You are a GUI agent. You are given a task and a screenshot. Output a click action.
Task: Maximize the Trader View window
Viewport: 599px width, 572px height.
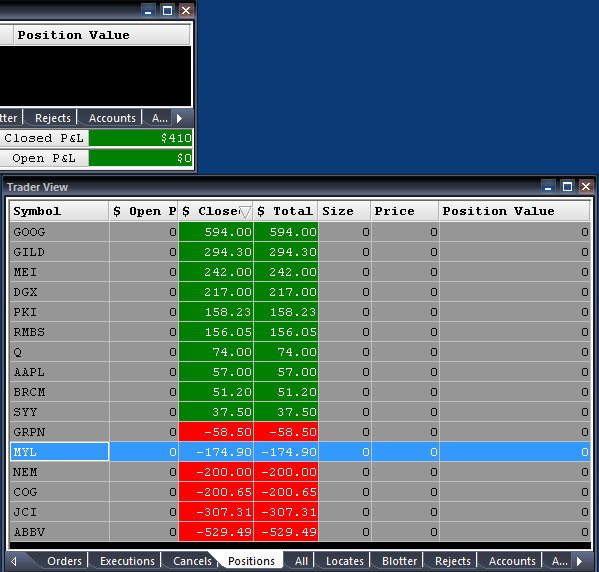567,186
